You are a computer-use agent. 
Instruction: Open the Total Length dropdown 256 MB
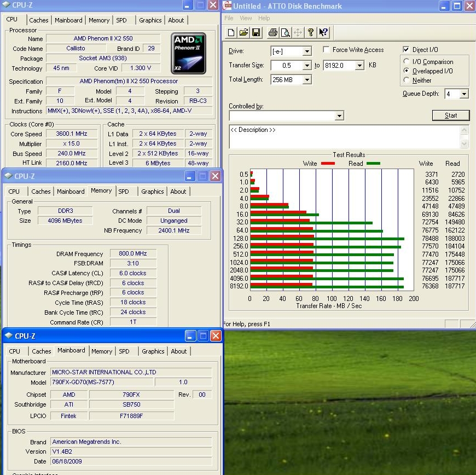pos(307,79)
